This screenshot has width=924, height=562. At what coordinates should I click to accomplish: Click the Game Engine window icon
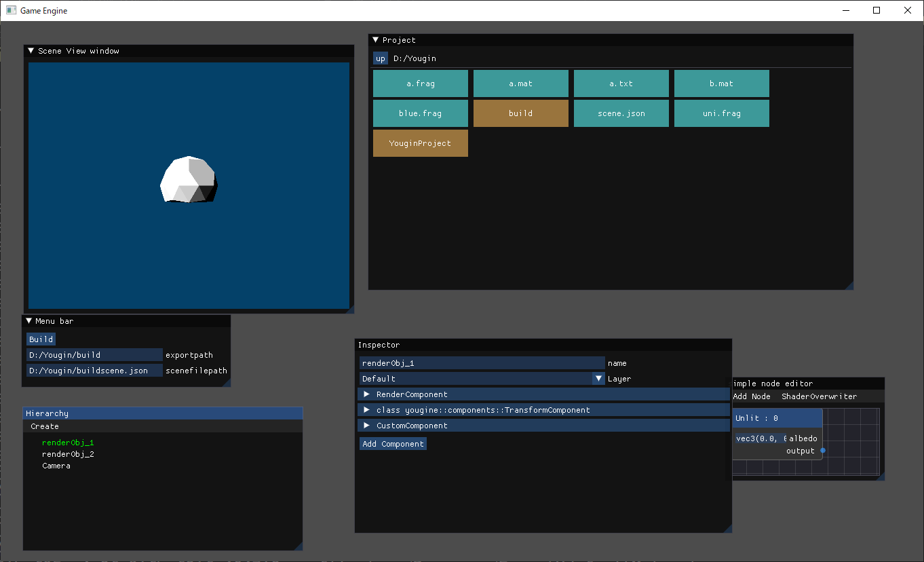point(11,10)
